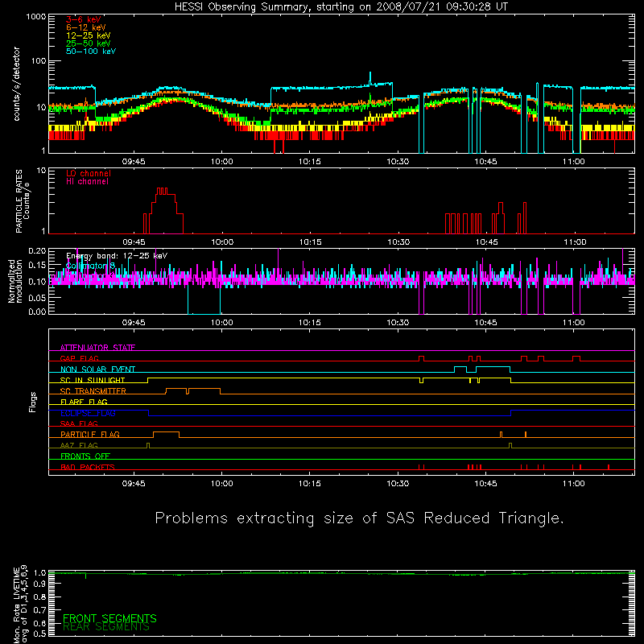
Task: Click the ATTENUATOR STATE flag label
Action: point(97,348)
